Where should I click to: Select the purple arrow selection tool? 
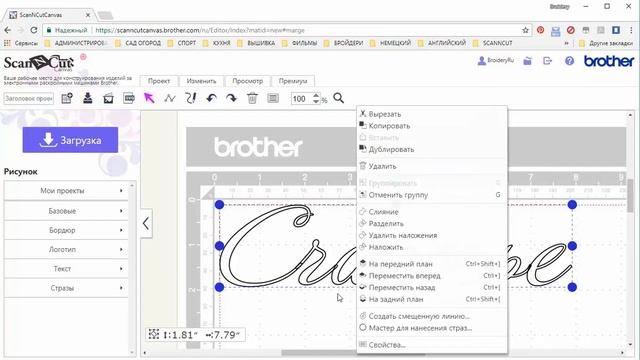click(x=149, y=98)
